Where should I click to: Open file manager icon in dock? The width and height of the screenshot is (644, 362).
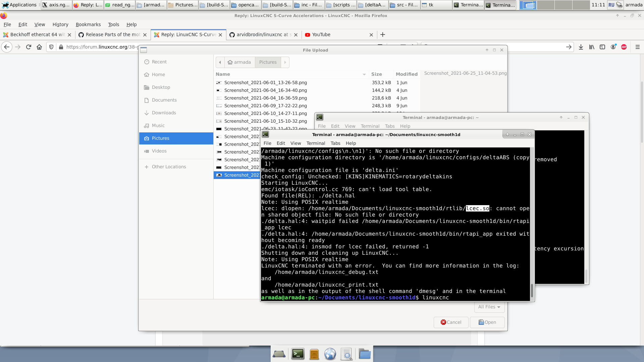tap(314, 354)
